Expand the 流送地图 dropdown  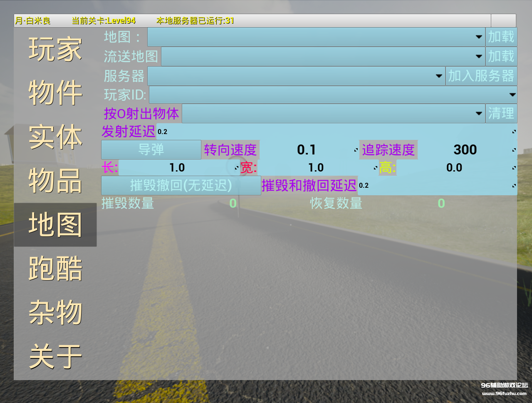[323, 56]
